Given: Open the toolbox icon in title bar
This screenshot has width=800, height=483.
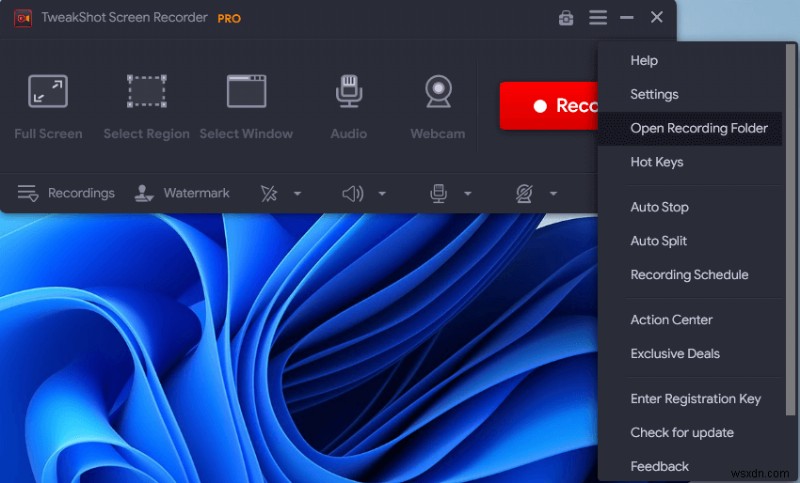Looking at the screenshot, I should (566, 18).
